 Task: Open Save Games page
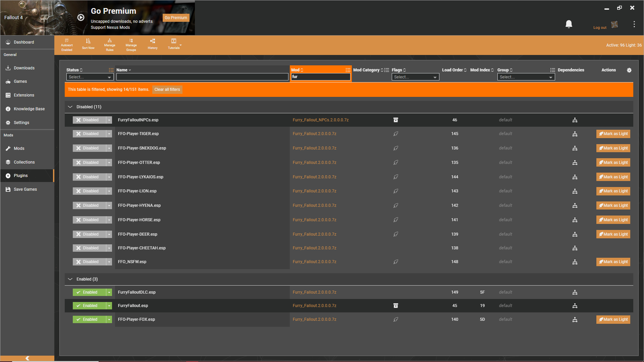tap(27, 189)
